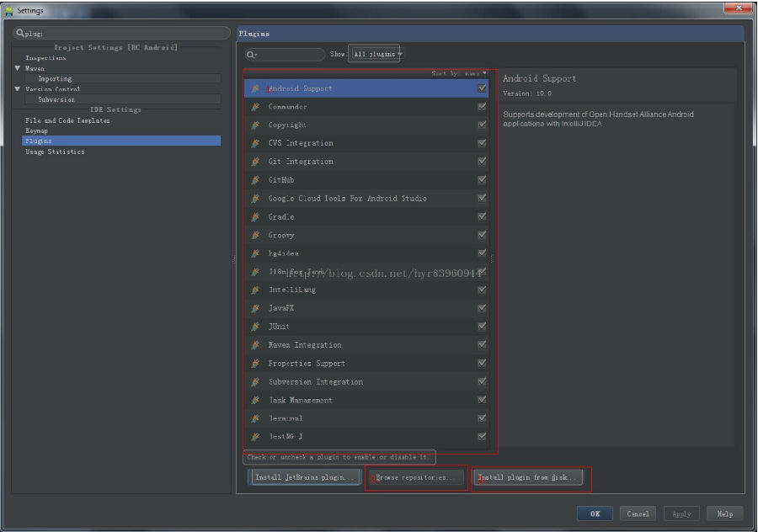This screenshot has height=532, width=758.
Task: Select the Properties Support plugin row
Action: 366,364
